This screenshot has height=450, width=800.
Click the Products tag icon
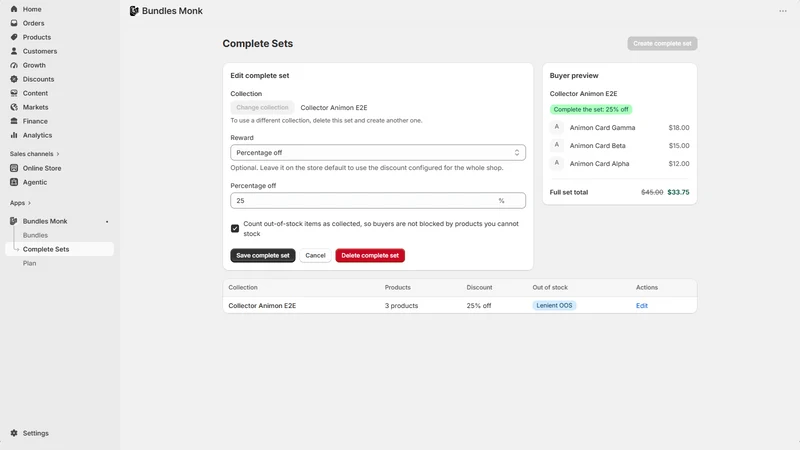click(x=14, y=37)
